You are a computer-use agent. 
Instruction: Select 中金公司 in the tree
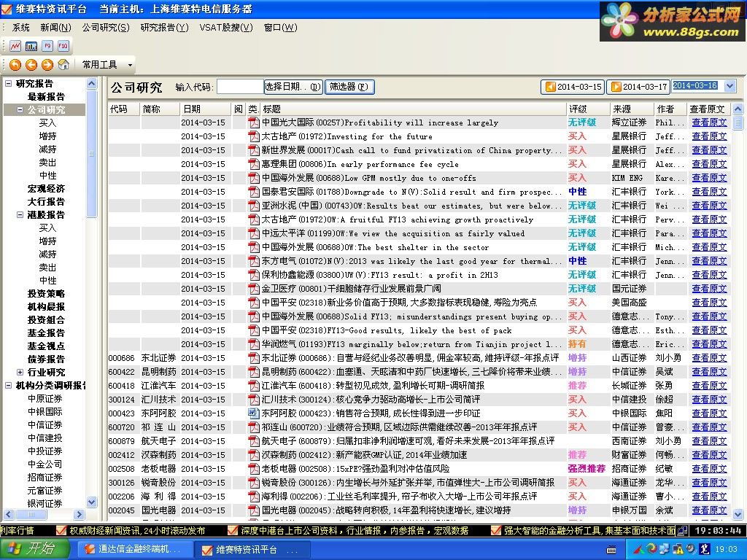tap(44, 464)
